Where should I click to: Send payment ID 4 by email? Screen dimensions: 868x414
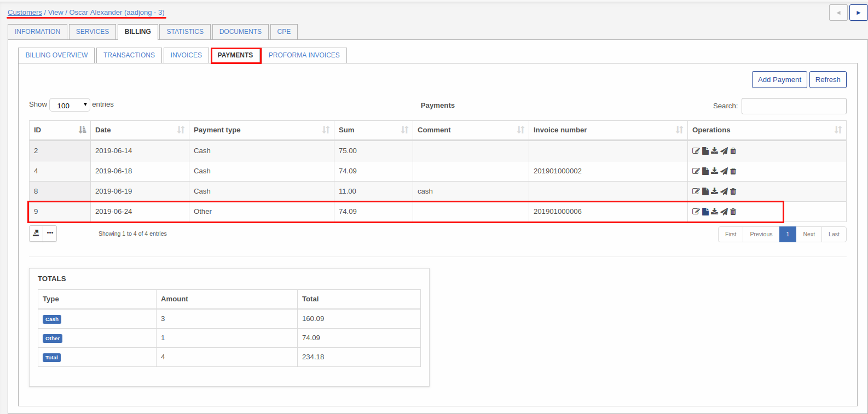coord(724,171)
